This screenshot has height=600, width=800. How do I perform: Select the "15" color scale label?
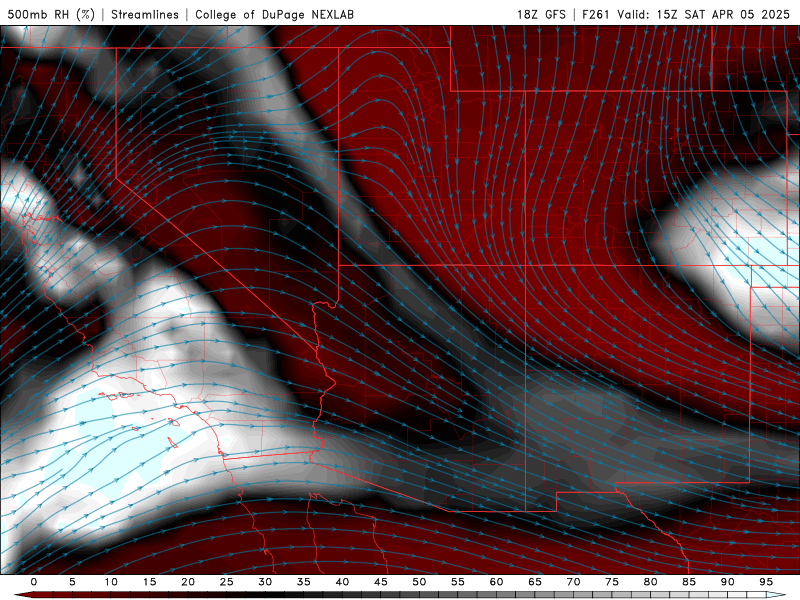(149, 582)
